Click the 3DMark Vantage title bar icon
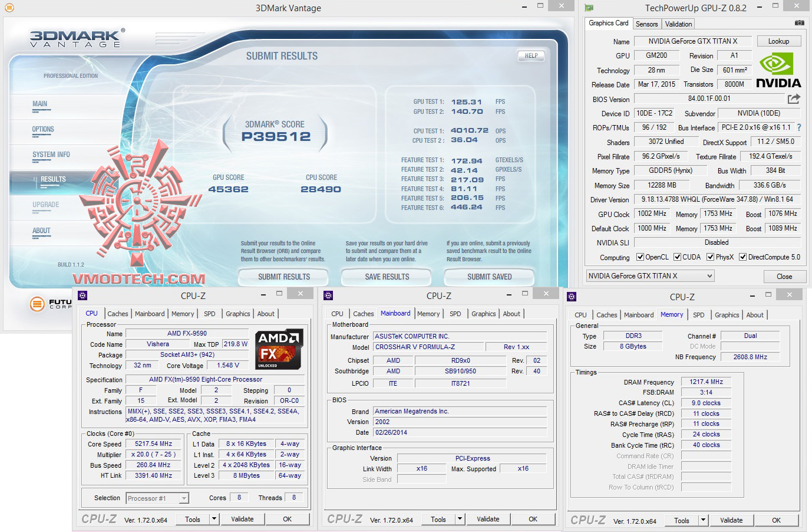The height and width of the screenshot is (532, 812). [x=9, y=8]
